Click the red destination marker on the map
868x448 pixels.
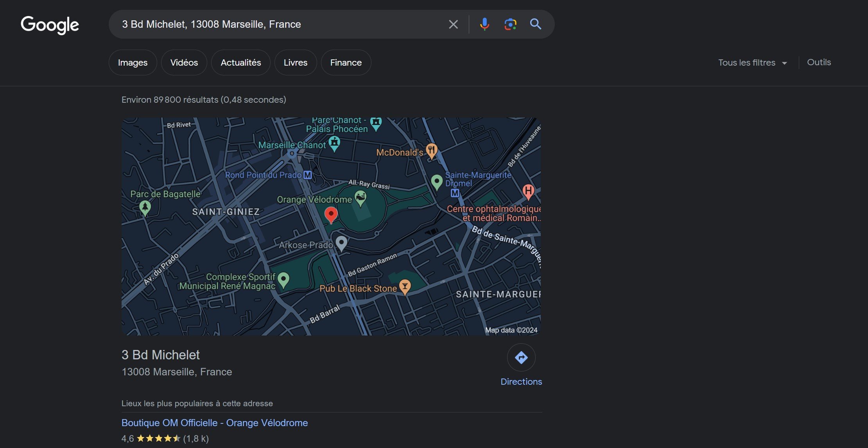(x=331, y=214)
